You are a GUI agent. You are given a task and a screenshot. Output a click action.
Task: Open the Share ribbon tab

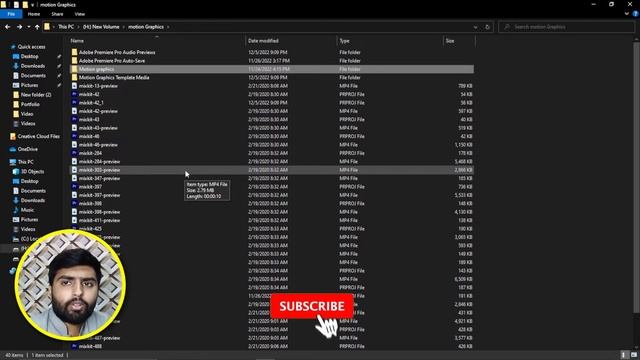click(x=57, y=14)
